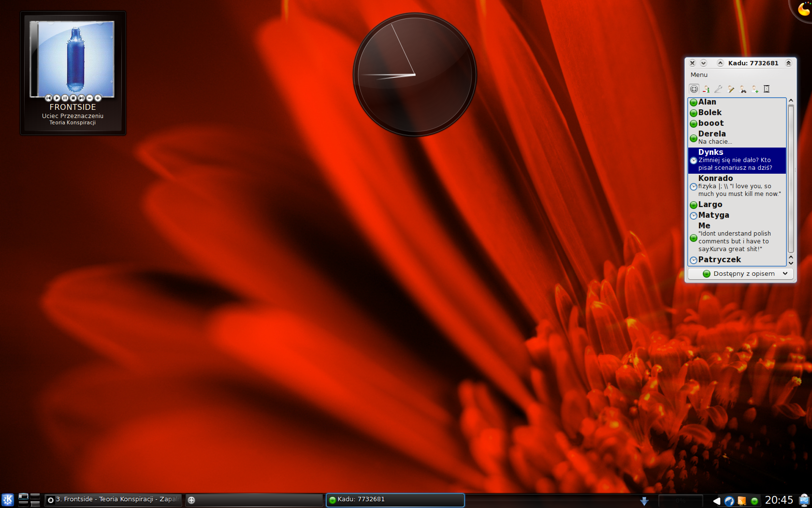812x508 pixels.
Task: Click the Amarok wolf tray icon
Action: point(729,501)
